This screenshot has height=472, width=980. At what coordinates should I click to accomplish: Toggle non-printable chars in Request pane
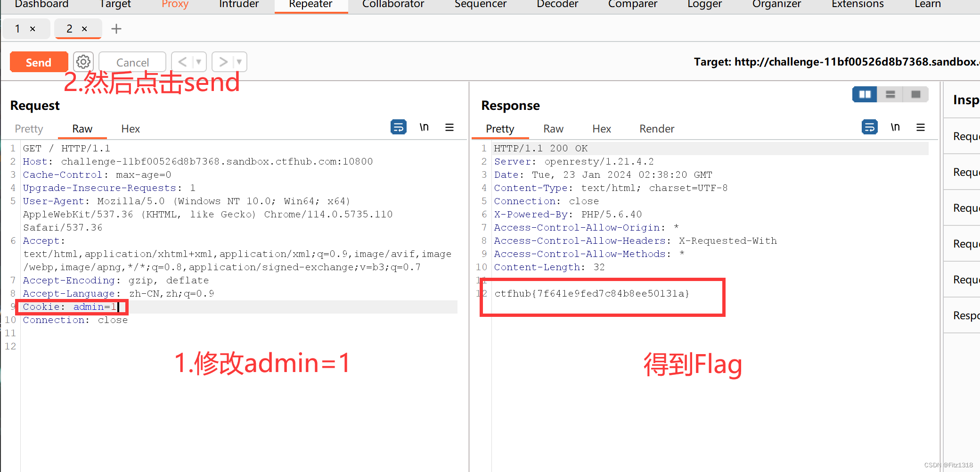(x=424, y=127)
